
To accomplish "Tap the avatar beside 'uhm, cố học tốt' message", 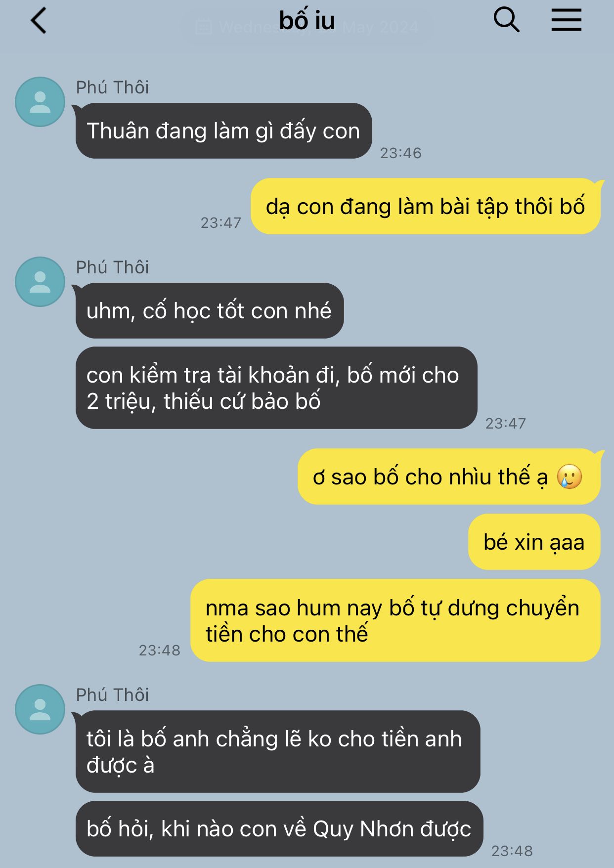I will coord(40,282).
